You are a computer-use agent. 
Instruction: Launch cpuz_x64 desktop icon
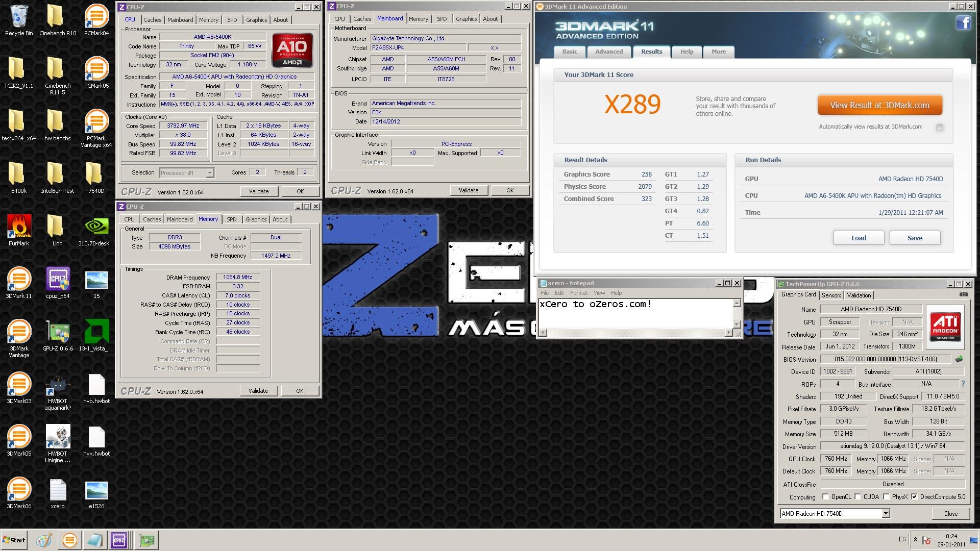click(x=58, y=283)
